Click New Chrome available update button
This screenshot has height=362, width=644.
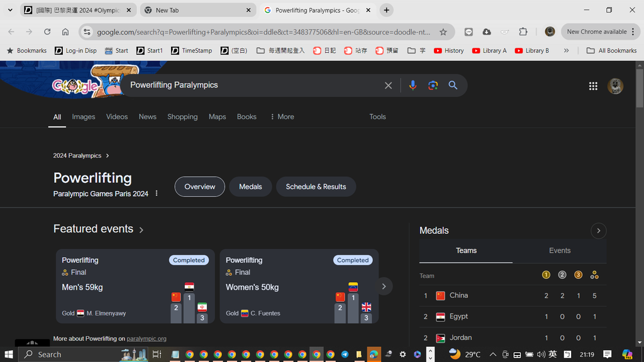[x=600, y=31]
